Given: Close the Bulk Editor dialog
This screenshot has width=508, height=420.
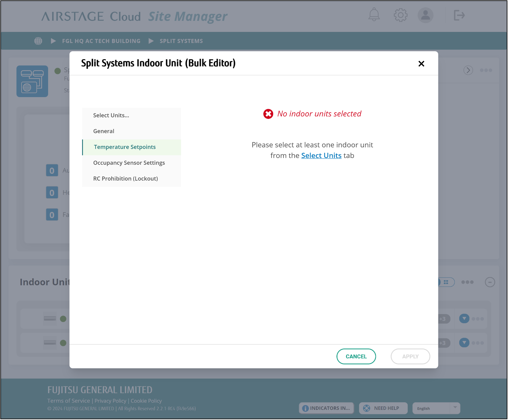Looking at the screenshot, I should tap(421, 64).
